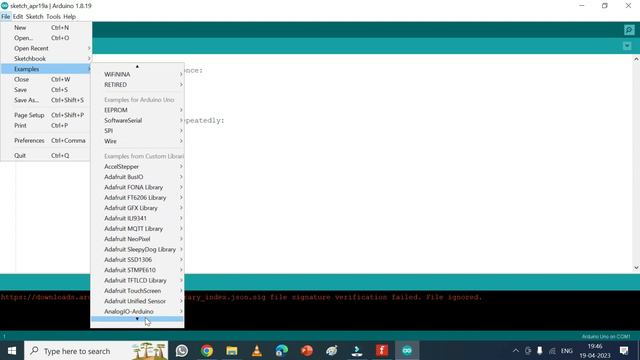Click the Windows Start button

12,351
